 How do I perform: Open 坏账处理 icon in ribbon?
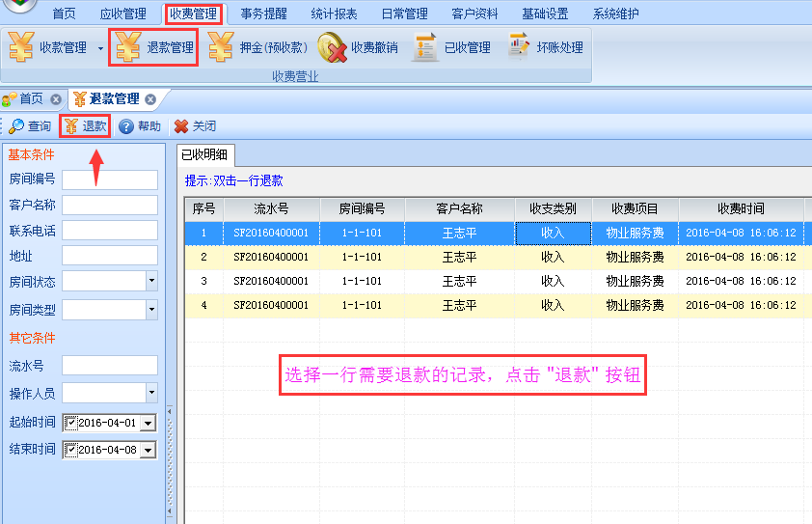tap(519, 46)
